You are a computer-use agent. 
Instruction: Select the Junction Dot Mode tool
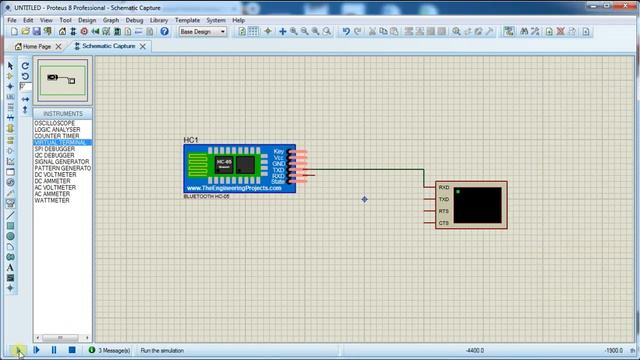coord(10,87)
